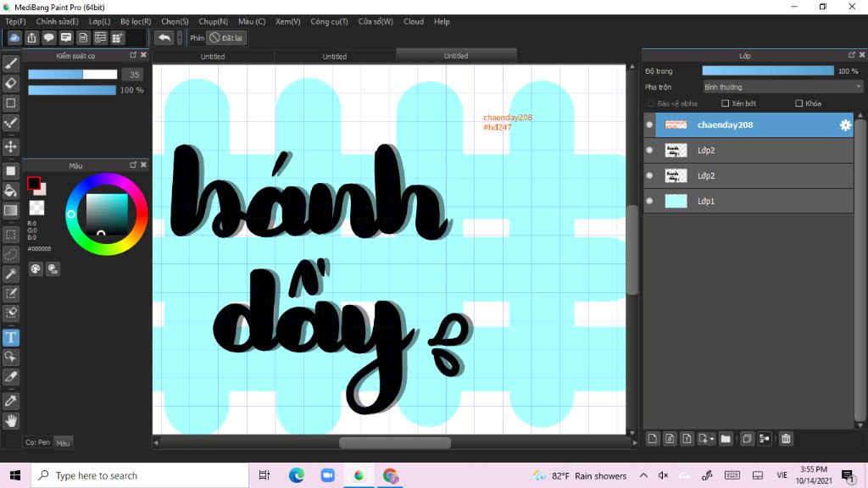Toggle the Bảo vệ alpha checkbox
Image resolution: width=868 pixels, height=488 pixels.
(651, 103)
